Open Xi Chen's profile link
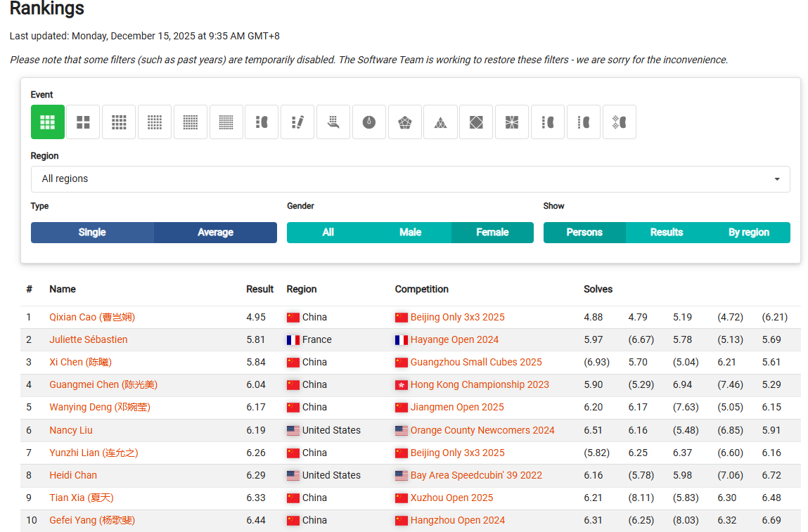The image size is (808, 532). pos(80,362)
